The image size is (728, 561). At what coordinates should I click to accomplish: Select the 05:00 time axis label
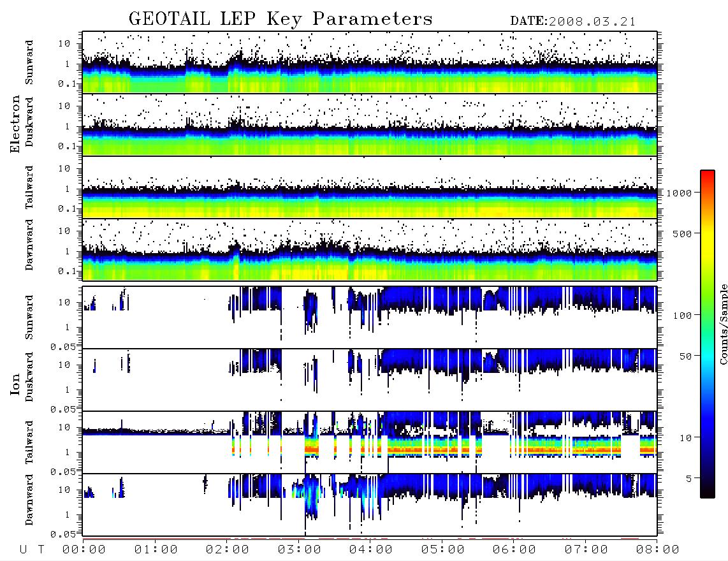click(x=442, y=550)
